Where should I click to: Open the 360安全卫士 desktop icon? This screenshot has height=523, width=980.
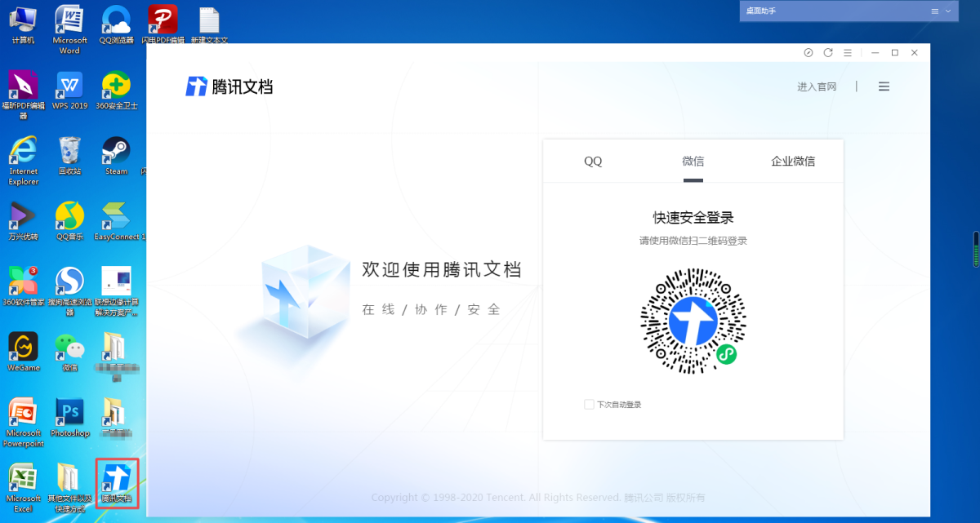(116, 87)
